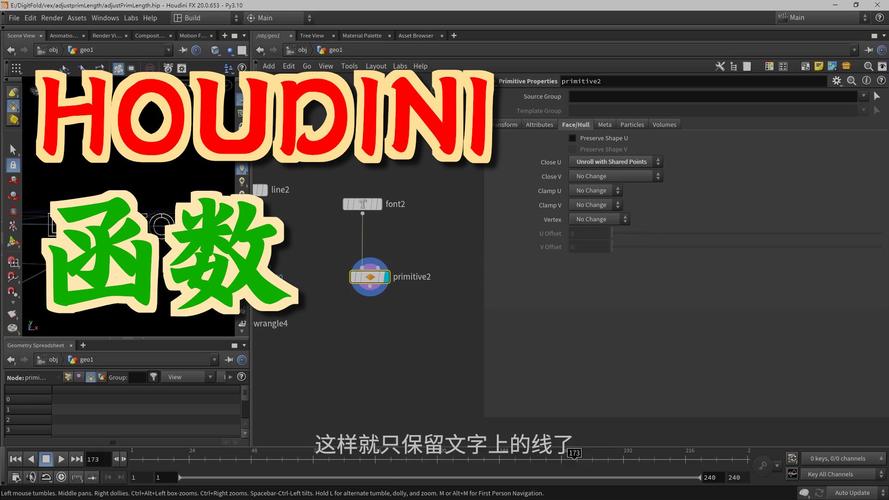Click the 0 keys, 0/0 channels button
Viewport: 889px width, 500px height.
point(843,459)
